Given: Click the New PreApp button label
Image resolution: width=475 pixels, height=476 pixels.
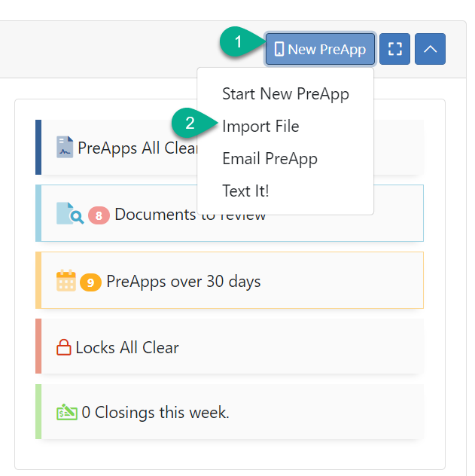Looking at the screenshot, I should click(x=327, y=50).
